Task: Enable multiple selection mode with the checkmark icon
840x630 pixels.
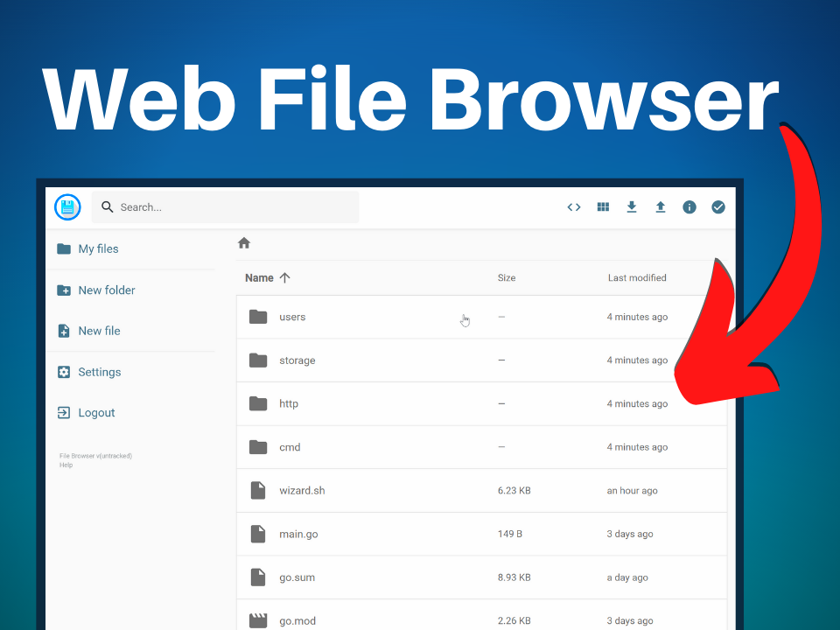Action: [x=717, y=207]
